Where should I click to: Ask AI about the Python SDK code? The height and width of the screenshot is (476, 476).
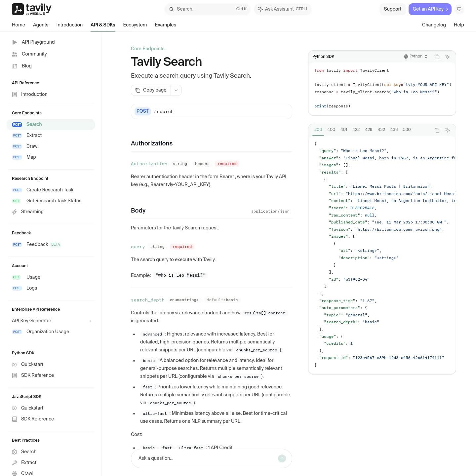(x=448, y=57)
